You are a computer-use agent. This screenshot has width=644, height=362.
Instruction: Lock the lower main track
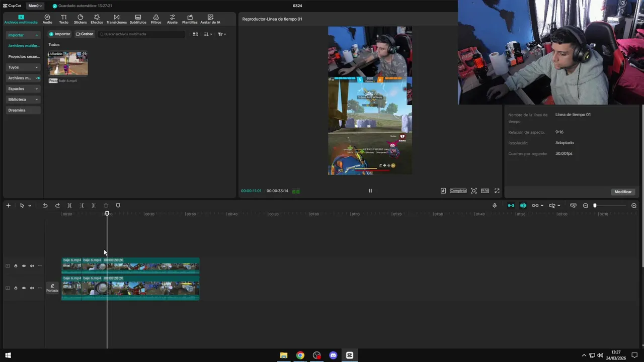(x=16, y=288)
